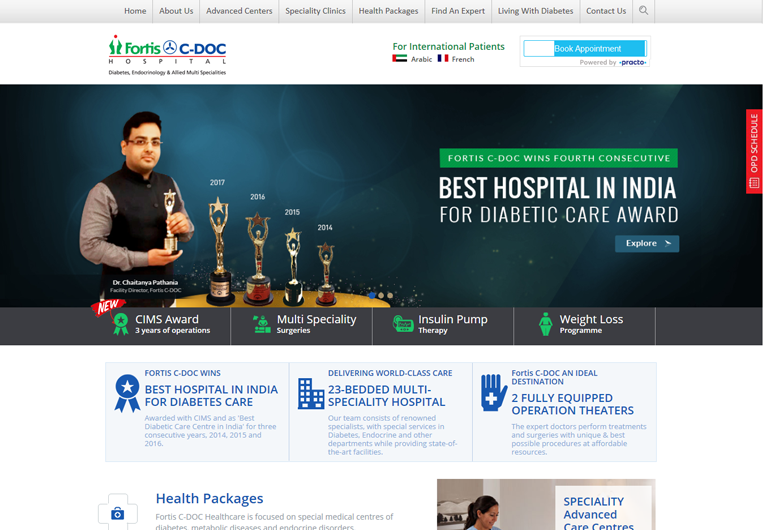
Task: Select the French flag icon
Action: point(442,58)
